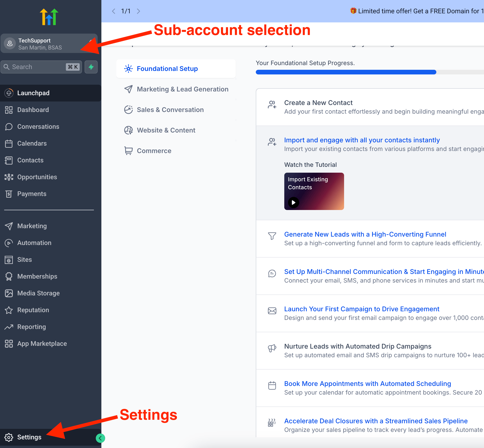Open Calendars from the sidebar
Screen dimensions: 484x448
tap(50, 143)
